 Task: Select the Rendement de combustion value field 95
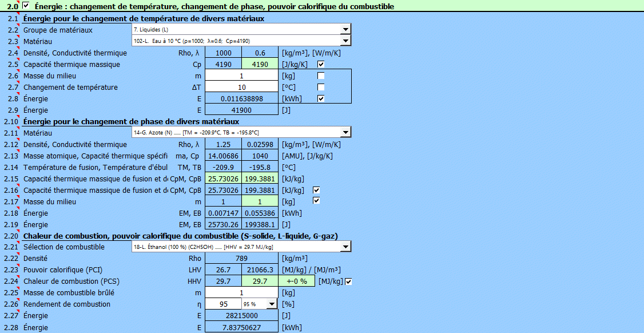coord(223,304)
